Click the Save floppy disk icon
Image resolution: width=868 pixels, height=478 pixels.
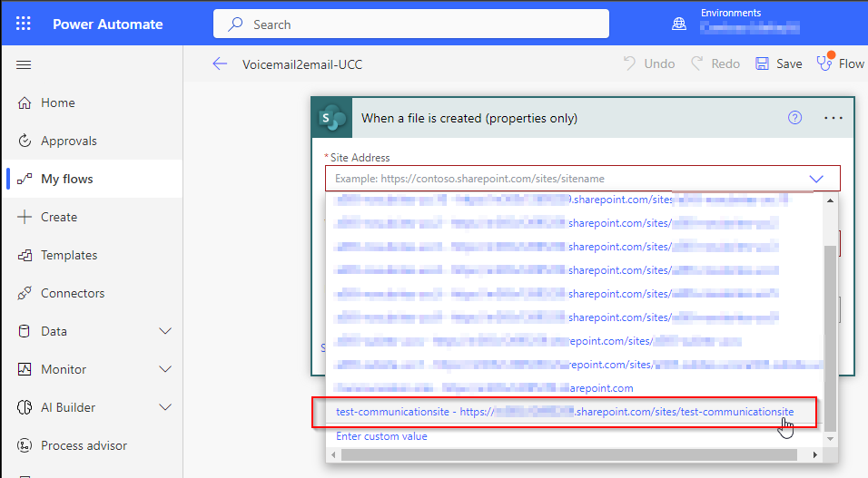tap(763, 63)
